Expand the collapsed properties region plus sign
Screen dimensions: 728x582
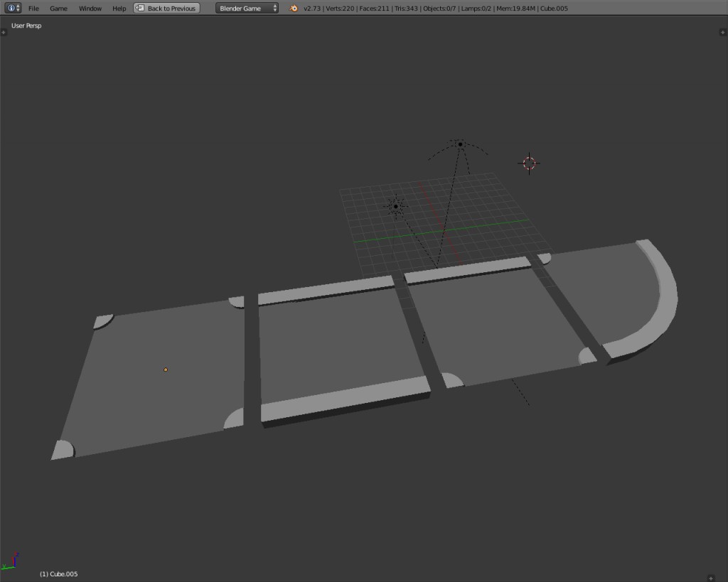coord(723,32)
